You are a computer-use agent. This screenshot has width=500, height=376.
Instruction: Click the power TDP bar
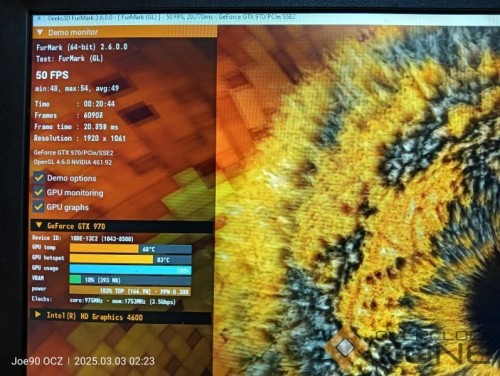click(x=131, y=291)
